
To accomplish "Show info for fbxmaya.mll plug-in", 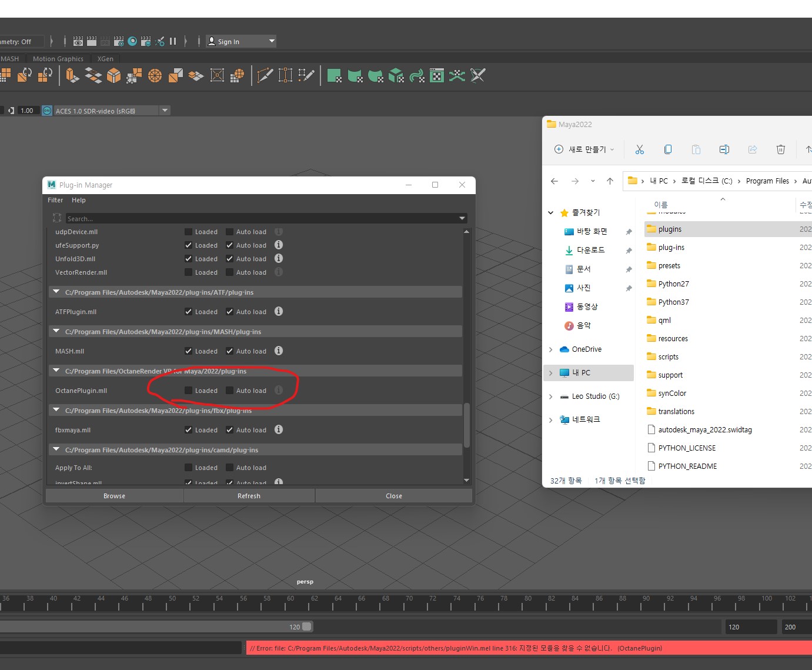I will pyautogui.click(x=279, y=429).
